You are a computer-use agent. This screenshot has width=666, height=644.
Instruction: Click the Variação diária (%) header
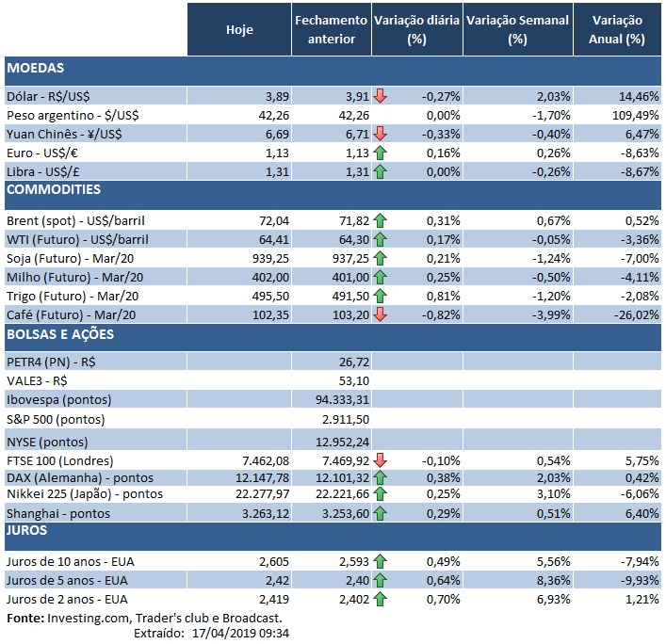click(x=415, y=30)
